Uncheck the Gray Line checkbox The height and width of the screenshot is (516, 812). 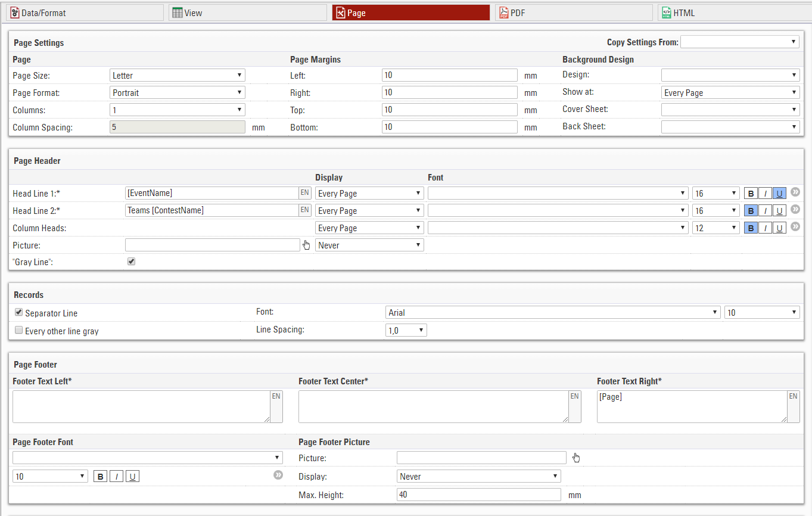pos(132,262)
